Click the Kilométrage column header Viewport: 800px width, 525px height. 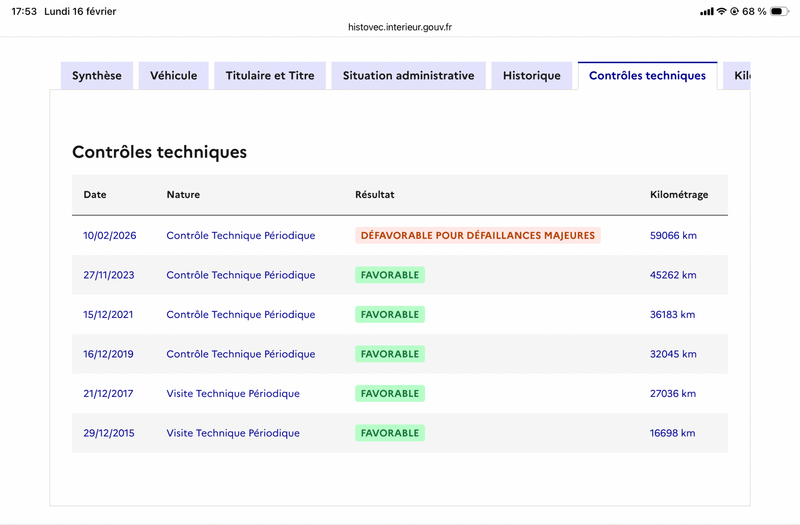tap(679, 195)
